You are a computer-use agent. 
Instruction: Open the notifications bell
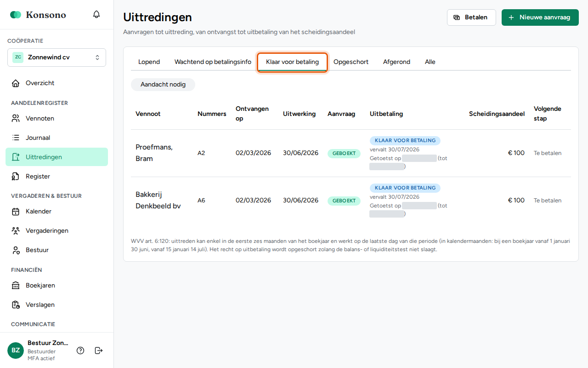[96, 14]
